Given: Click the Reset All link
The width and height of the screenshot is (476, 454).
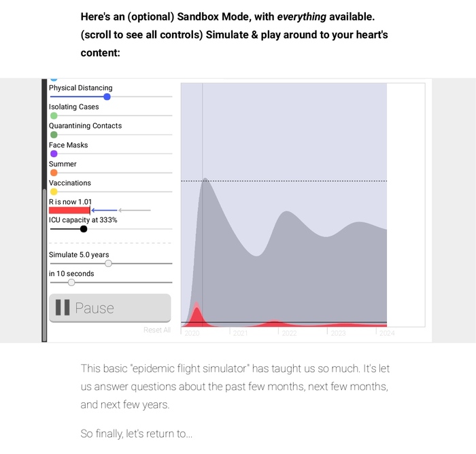Looking at the screenshot, I should coord(157,330).
